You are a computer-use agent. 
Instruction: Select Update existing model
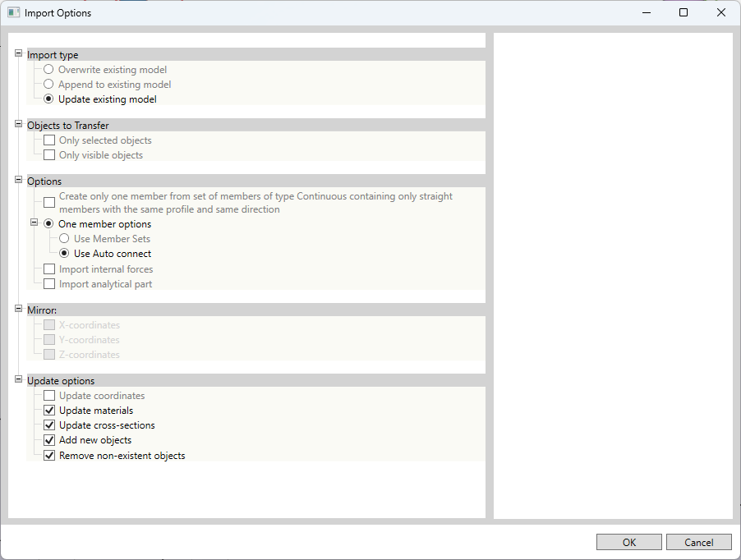point(48,99)
